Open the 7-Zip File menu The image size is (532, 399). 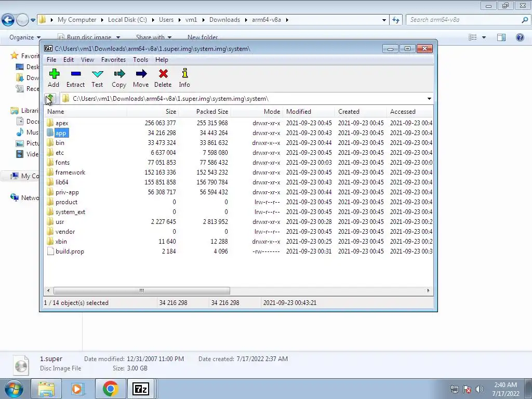51,60
